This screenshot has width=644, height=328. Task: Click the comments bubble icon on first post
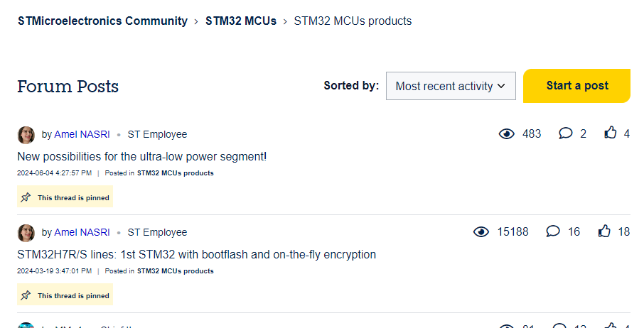tap(566, 133)
